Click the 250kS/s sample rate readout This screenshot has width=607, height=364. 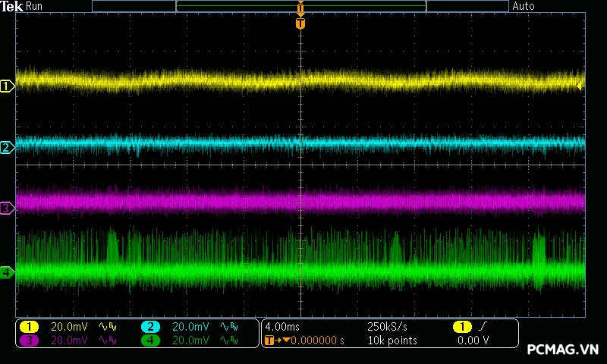tap(388, 327)
